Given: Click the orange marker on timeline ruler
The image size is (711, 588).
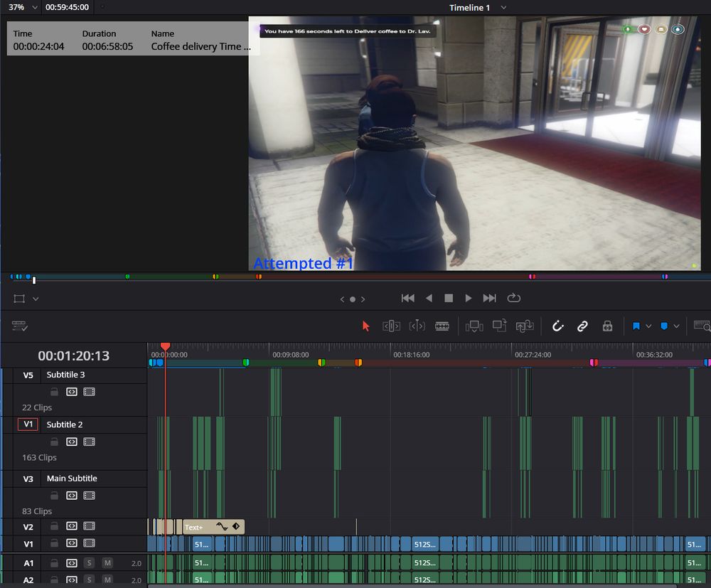Looking at the screenshot, I should pos(358,362).
